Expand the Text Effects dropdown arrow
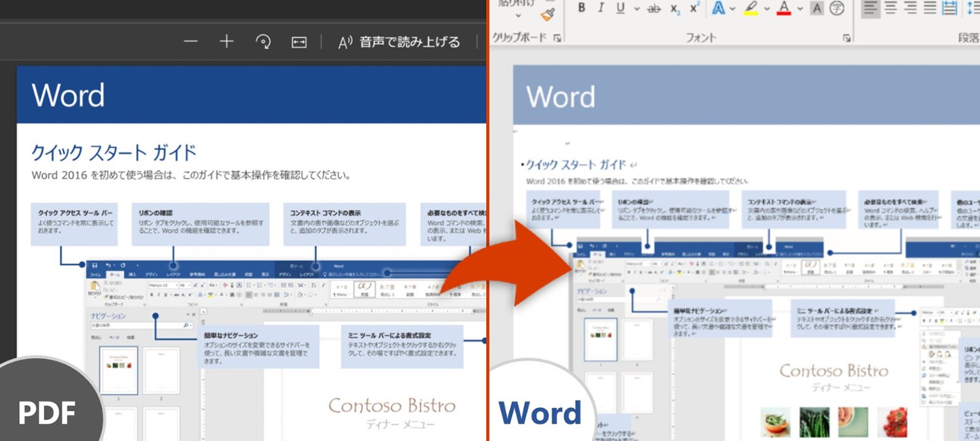This screenshot has height=441, width=980. [x=733, y=8]
